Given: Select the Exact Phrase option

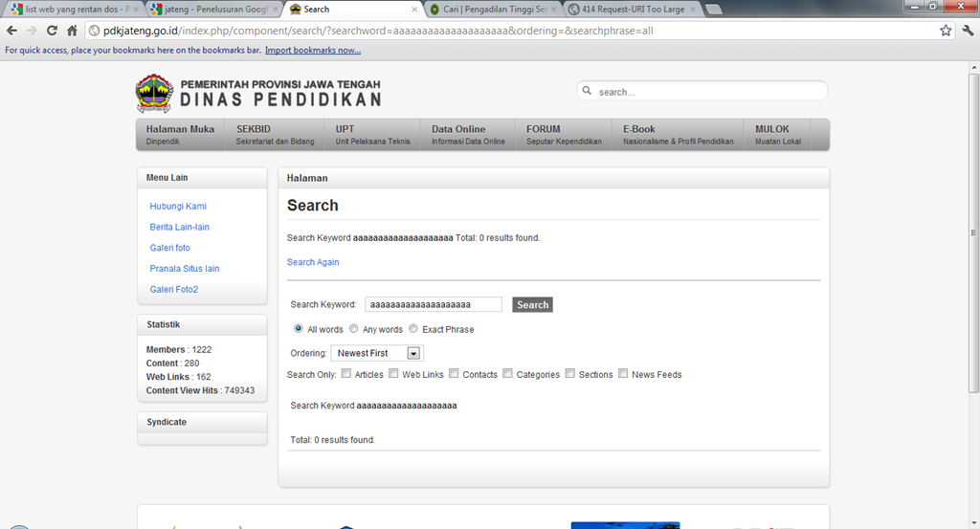Looking at the screenshot, I should tap(413, 328).
